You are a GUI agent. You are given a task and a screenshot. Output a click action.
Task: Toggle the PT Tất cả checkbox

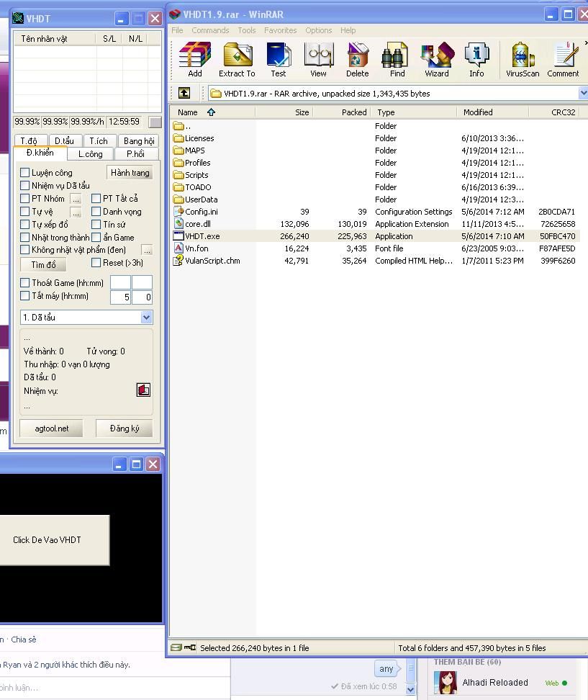coord(96,198)
